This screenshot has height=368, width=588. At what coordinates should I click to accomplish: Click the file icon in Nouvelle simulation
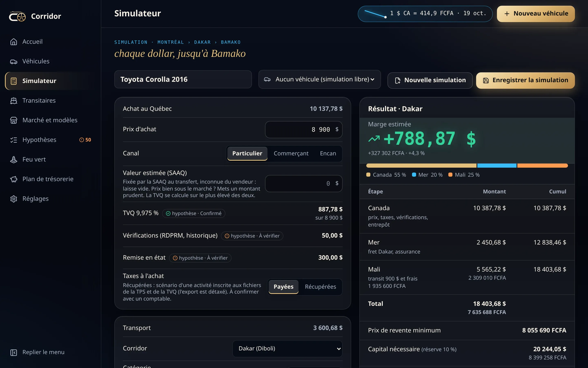[398, 80]
